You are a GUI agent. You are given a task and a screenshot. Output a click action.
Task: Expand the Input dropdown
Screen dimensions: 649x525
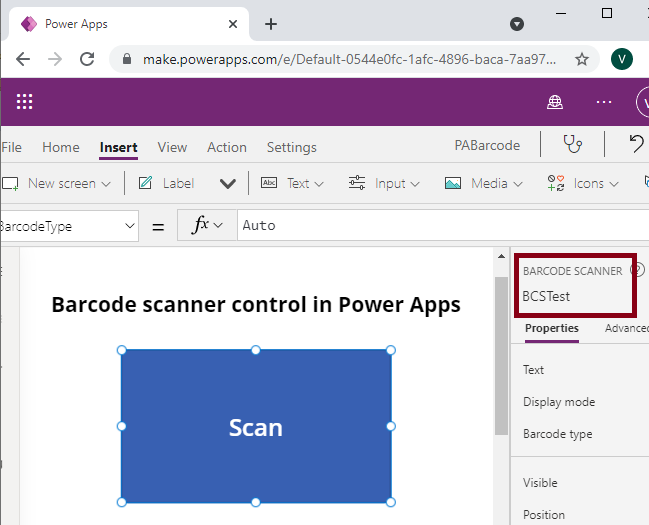pos(415,184)
